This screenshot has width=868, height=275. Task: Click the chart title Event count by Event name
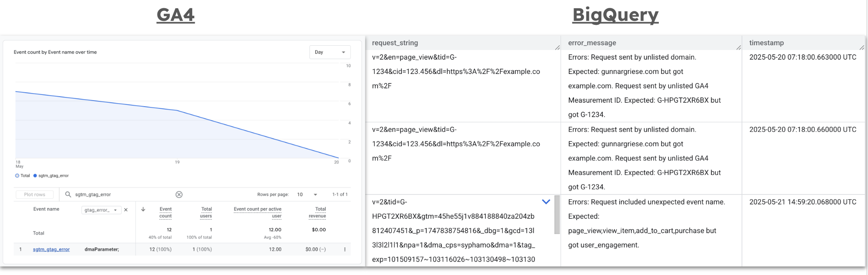click(55, 52)
